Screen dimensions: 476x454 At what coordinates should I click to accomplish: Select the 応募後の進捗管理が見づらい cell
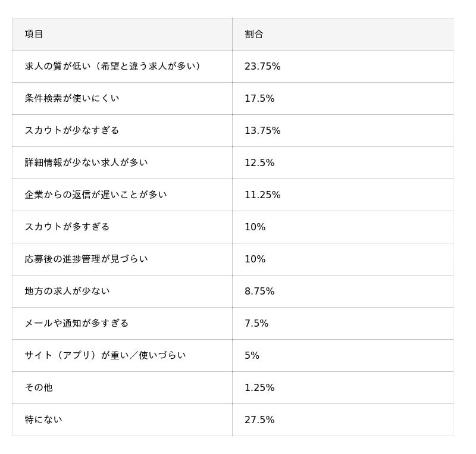[x=86, y=259]
